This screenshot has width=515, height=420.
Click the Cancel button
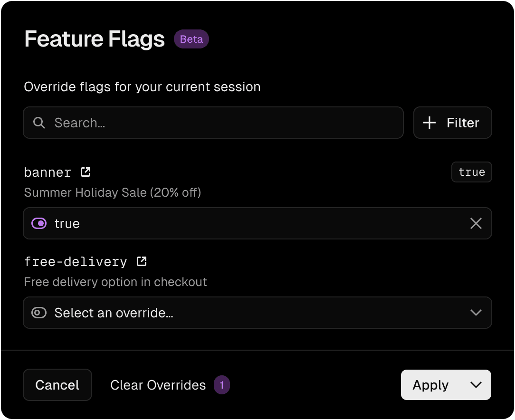pyautogui.click(x=57, y=385)
